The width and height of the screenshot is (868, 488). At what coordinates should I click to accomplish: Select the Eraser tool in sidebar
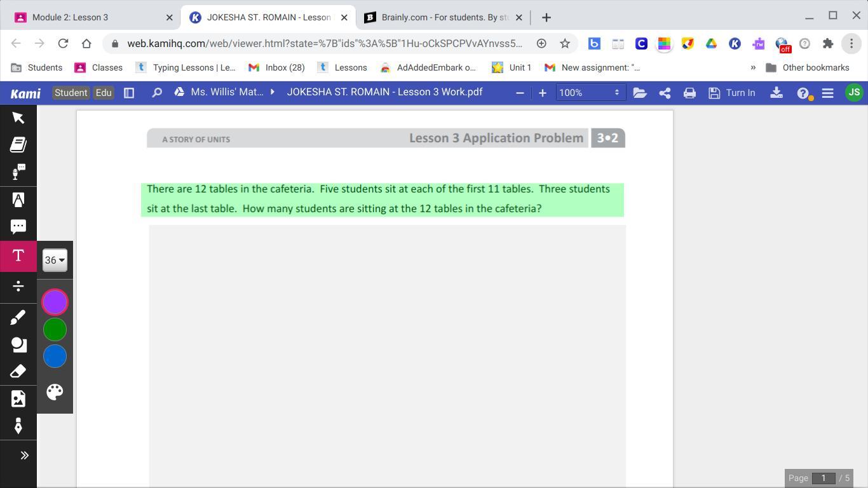click(18, 371)
